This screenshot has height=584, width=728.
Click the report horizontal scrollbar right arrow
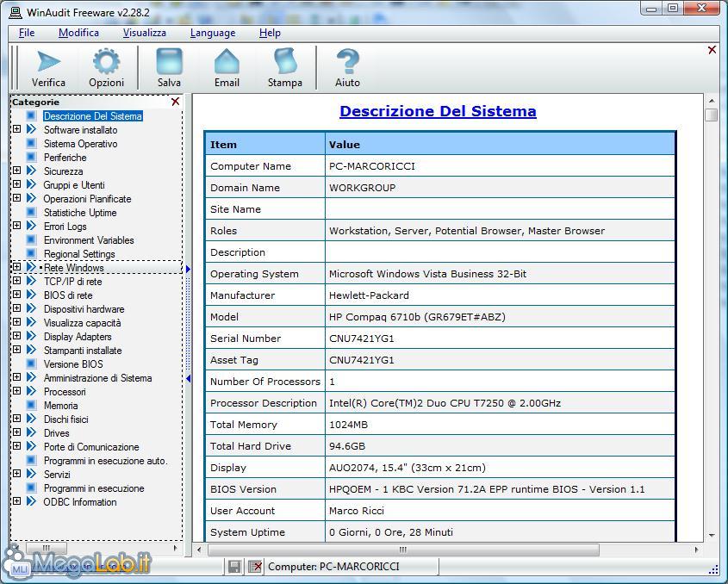click(696, 550)
